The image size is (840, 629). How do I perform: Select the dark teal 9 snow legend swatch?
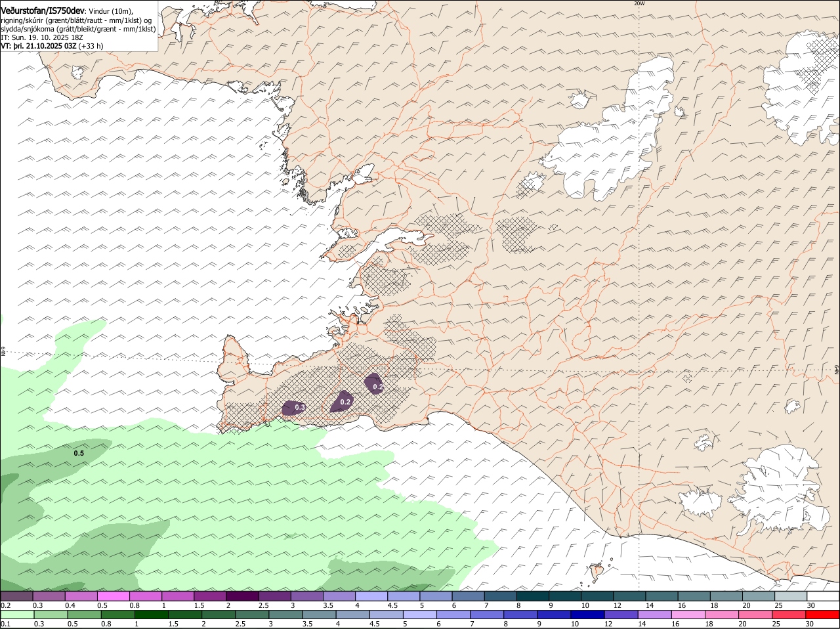tap(565, 596)
